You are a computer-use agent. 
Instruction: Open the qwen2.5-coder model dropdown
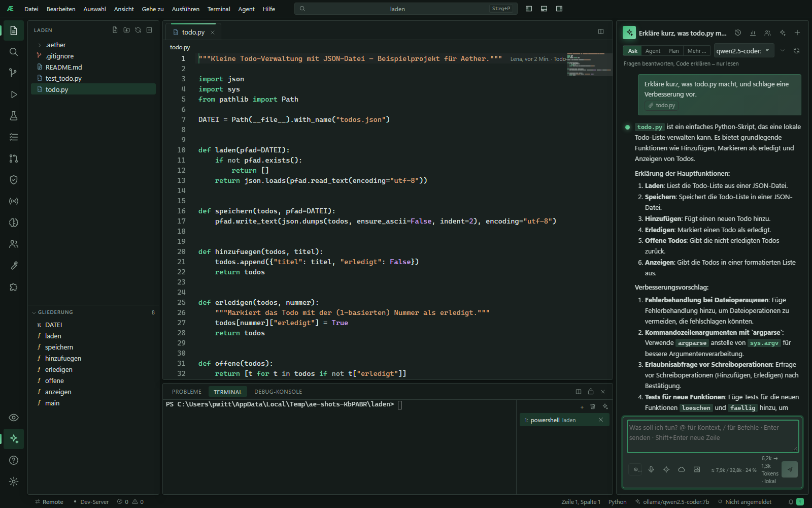(x=743, y=51)
